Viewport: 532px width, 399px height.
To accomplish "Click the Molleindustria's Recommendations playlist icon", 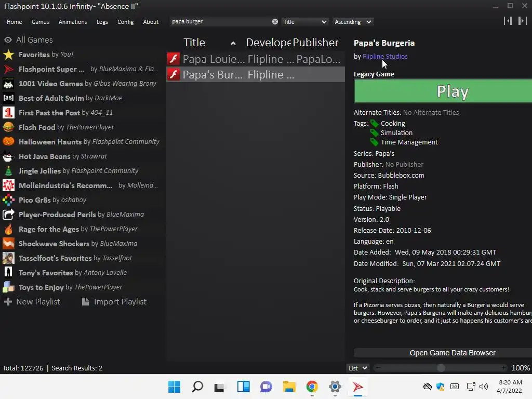I will pos(8,185).
